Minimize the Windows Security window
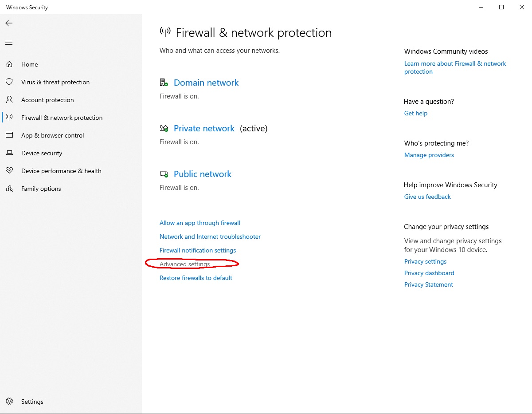The image size is (532, 414). (x=481, y=7)
